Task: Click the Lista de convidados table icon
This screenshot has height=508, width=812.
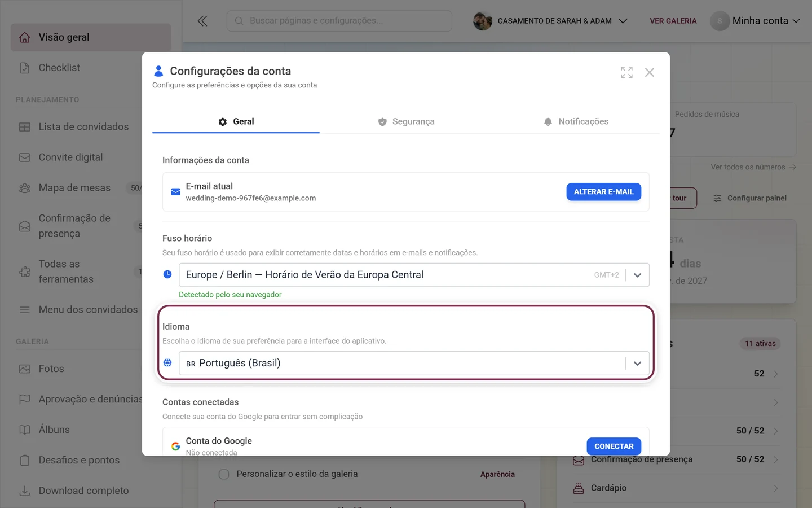Action: (25, 127)
